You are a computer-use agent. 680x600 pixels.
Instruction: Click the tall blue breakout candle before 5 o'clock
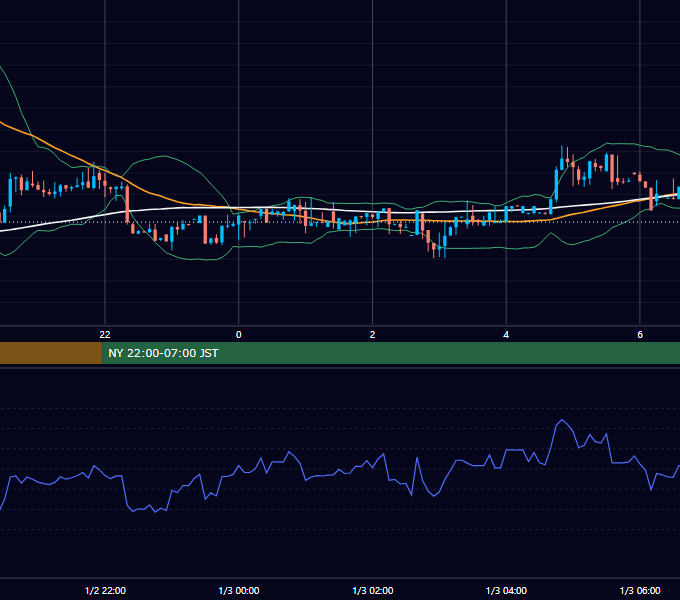[556, 183]
